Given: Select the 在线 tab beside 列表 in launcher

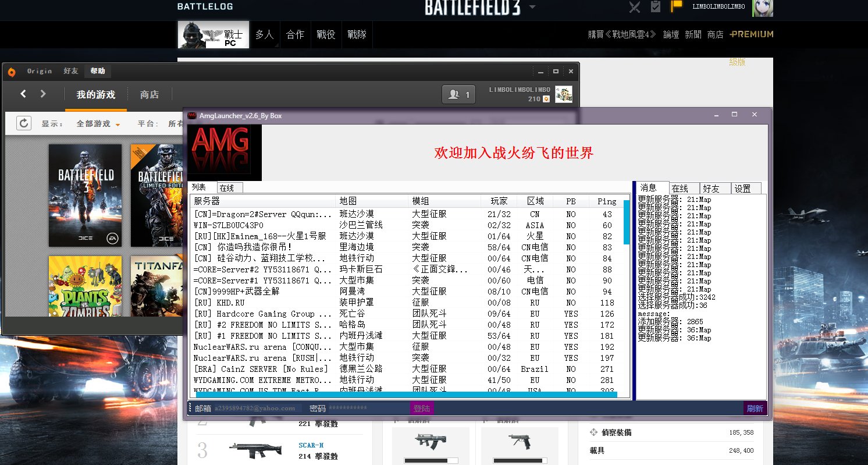Looking at the screenshot, I should (x=230, y=188).
